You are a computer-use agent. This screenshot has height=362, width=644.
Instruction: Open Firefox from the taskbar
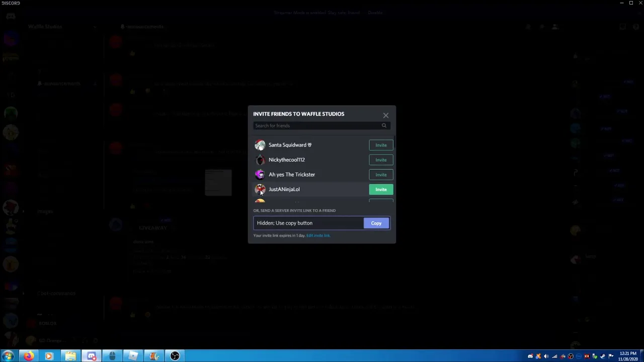click(x=29, y=356)
